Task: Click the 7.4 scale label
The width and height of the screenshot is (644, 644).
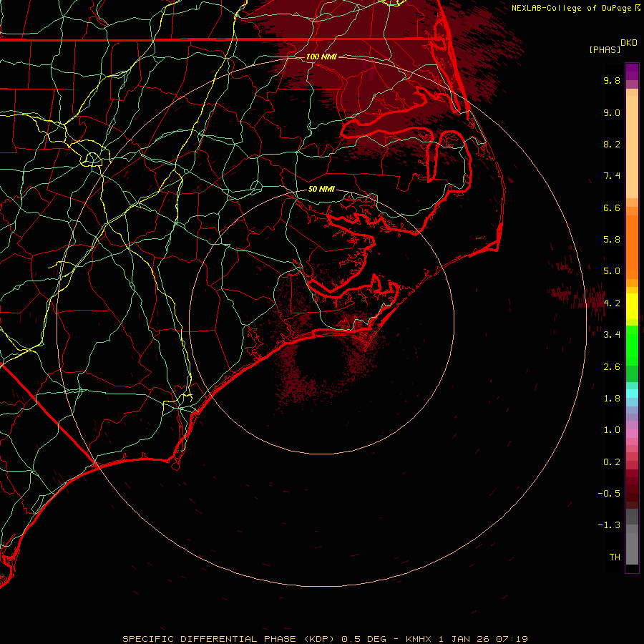Action: pyautogui.click(x=612, y=176)
